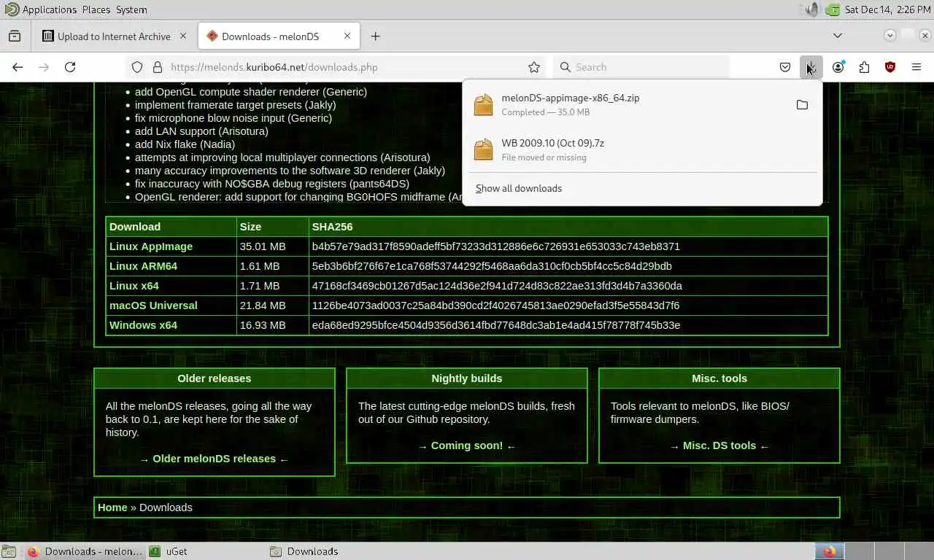Close the Downloads - melonDS tab
Screen dimensions: 934x560
[x=347, y=36]
